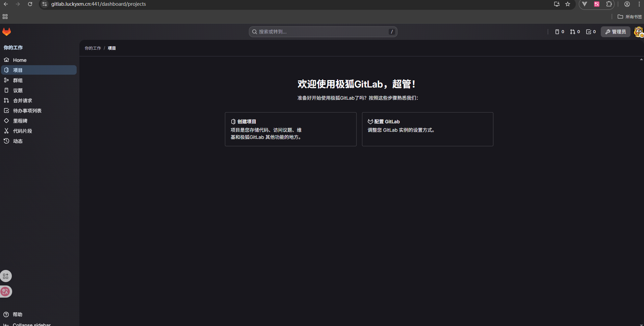Screen dimensions: 644x326
Task: Open the 配置 GitLab card
Action: coord(428,129)
